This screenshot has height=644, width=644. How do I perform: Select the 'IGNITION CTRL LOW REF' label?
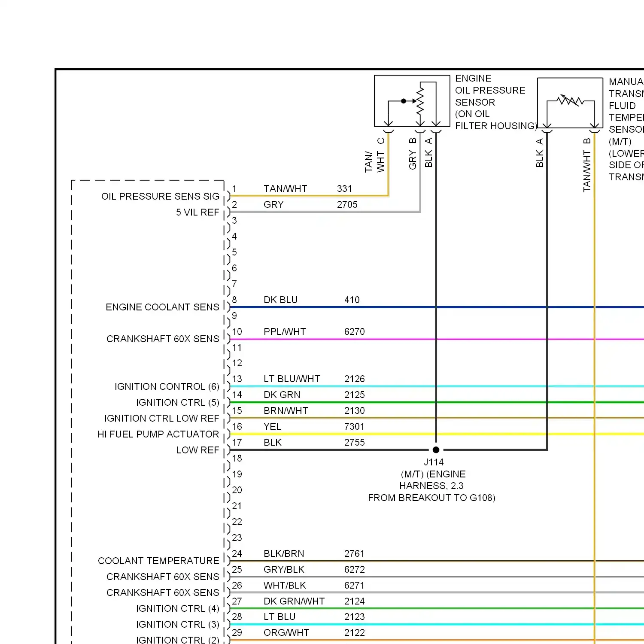tap(162, 418)
